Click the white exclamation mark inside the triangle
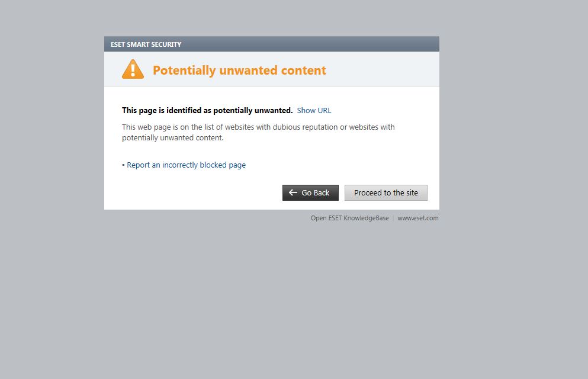Screen dimensions: 588x379 [133, 70]
